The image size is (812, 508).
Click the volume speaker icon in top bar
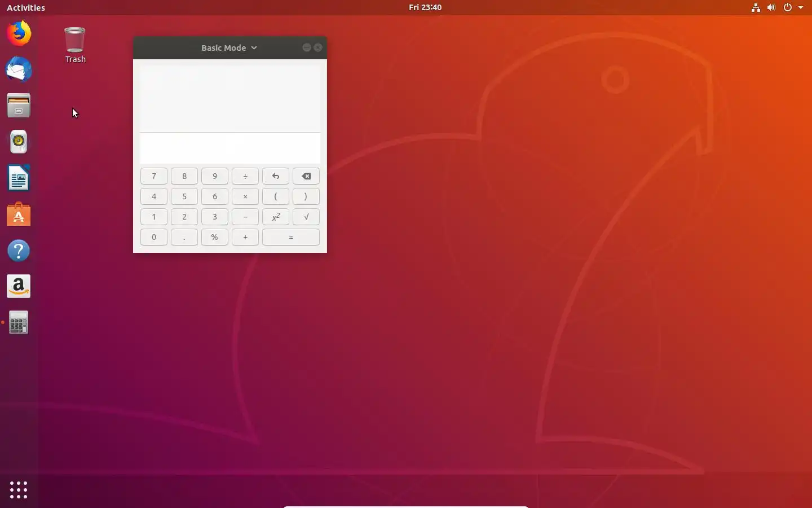(771, 7)
